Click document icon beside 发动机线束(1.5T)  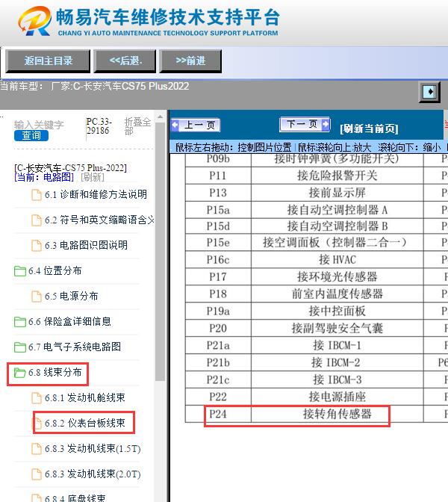[37, 449]
